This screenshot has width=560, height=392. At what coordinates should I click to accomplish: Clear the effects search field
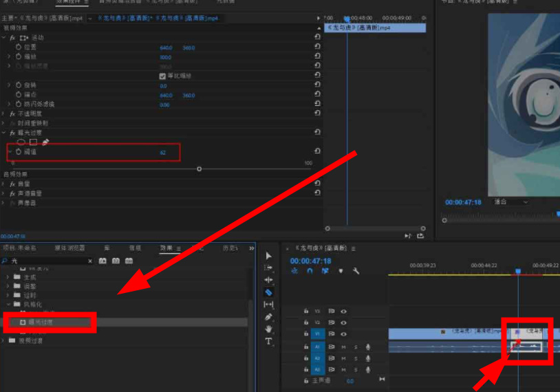[x=90, y=261]
